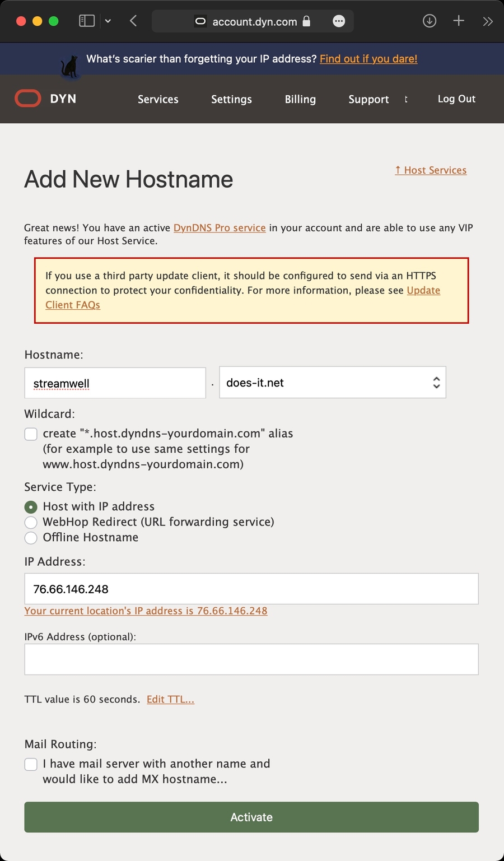Click the IPv6 Address input field
Image resolution: width=504 pixels, height=861 pixels.
[x=251, y=659]
